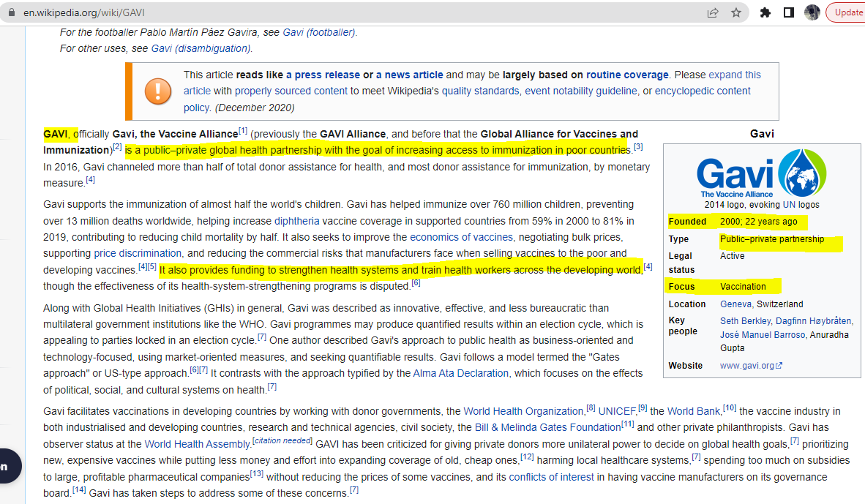This screenshot has height=504, width=865.
Task: Open the 'routine coverage' link
Action: pyautogui.click(x=627, y=75)
